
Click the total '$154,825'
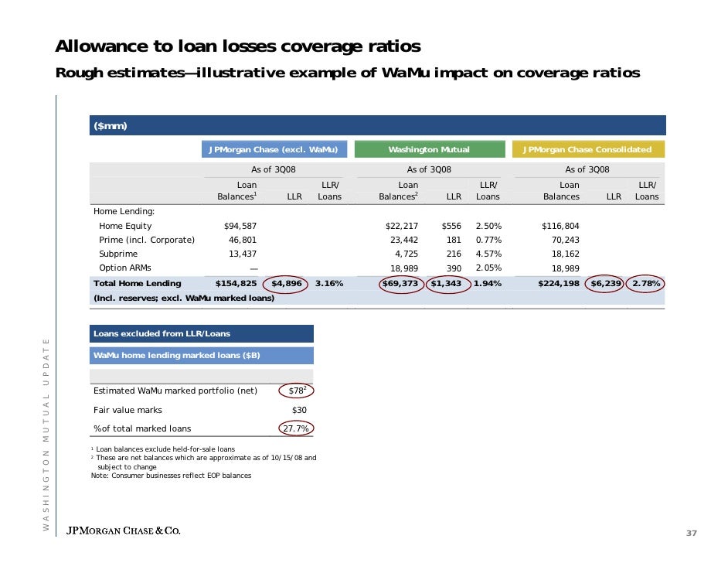point(236,283)
